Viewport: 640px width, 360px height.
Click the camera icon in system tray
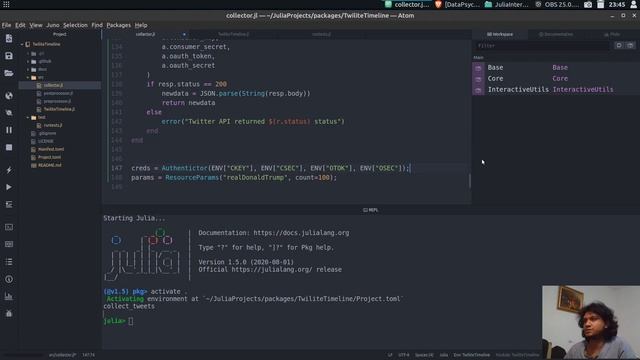click(588, 4)
